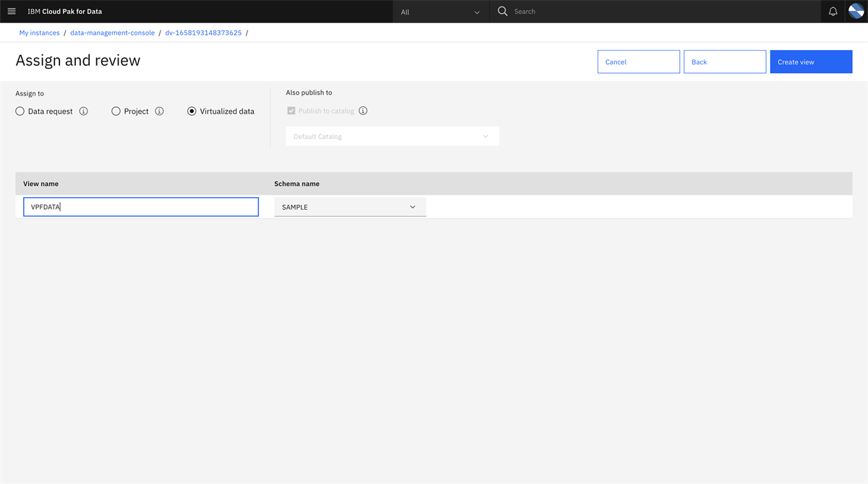Open the SAMPLE schema name dropdown

click(350, 206)
